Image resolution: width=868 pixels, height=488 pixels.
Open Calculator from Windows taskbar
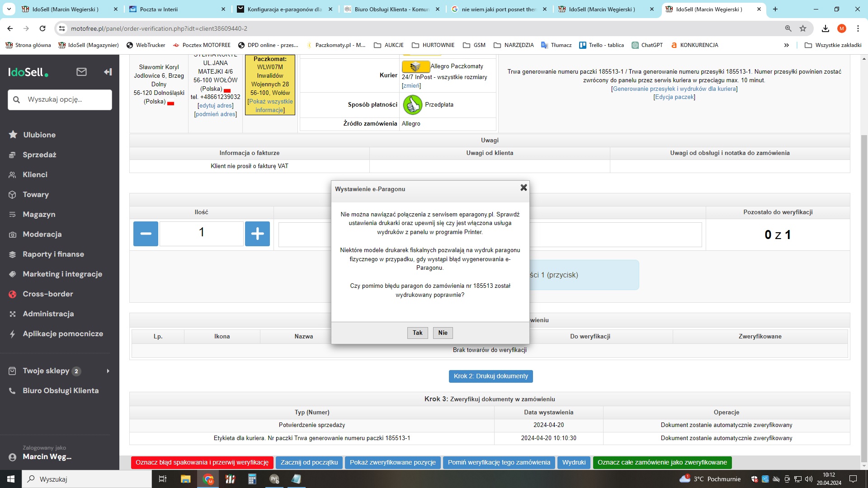(252, 479)
